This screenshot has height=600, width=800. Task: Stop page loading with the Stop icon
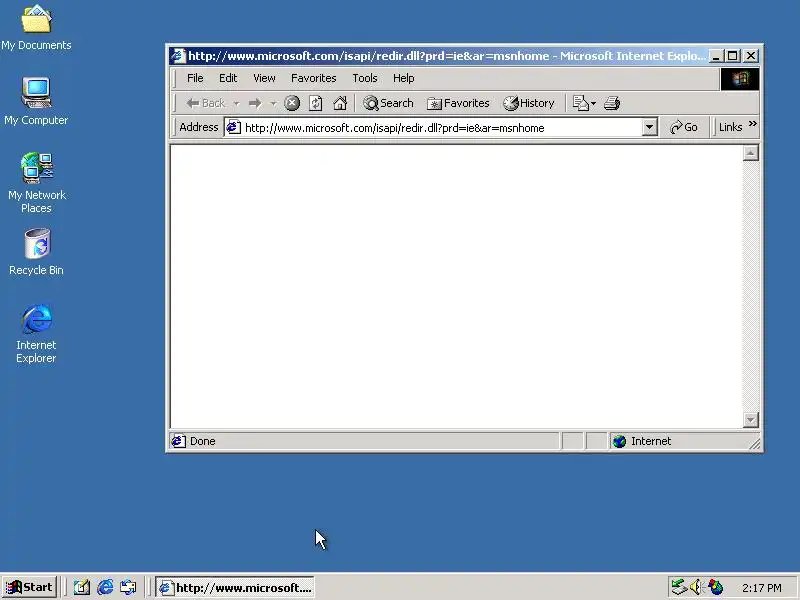point(292,104)
